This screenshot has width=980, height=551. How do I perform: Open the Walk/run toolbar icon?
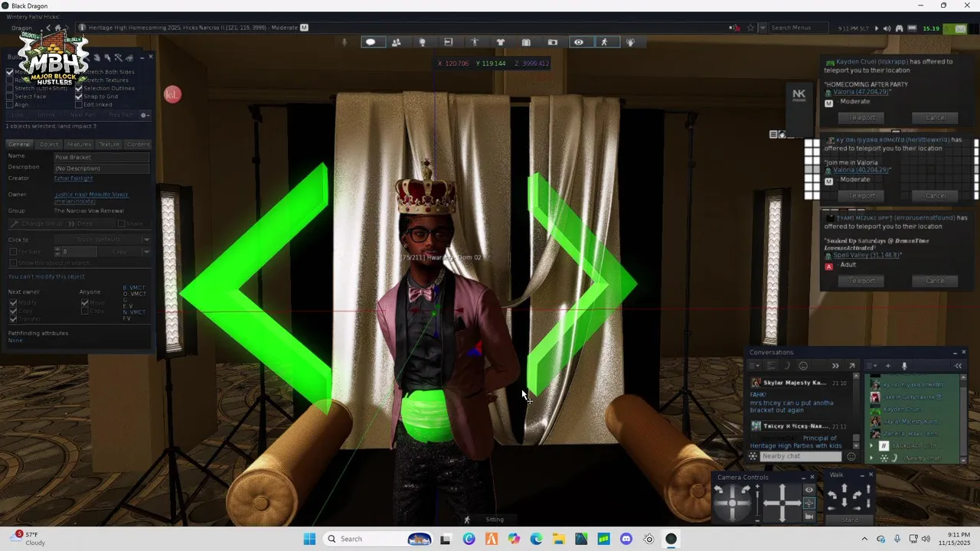(604, 42)
